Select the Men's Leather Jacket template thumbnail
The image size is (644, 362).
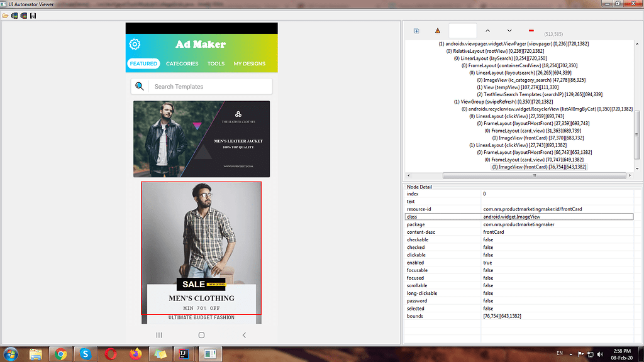pos(201,139)
